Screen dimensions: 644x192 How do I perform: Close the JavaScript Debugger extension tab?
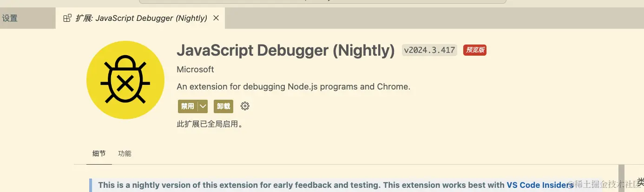coord(216,18)
